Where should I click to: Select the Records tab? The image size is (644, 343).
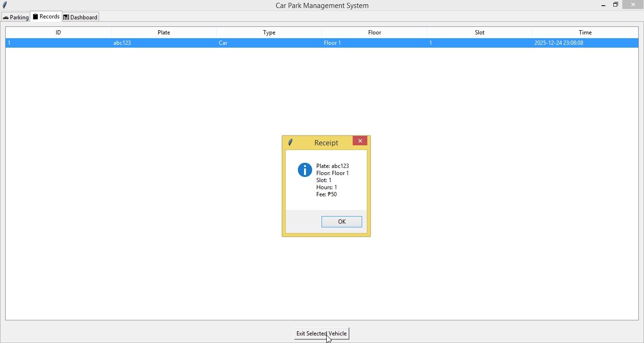click(46, 17)
